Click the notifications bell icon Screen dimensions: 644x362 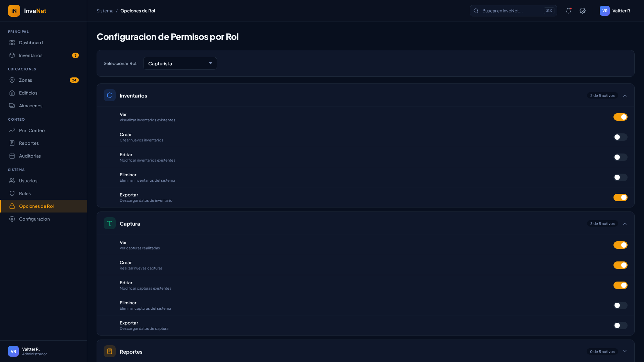[x=568, y=11]
